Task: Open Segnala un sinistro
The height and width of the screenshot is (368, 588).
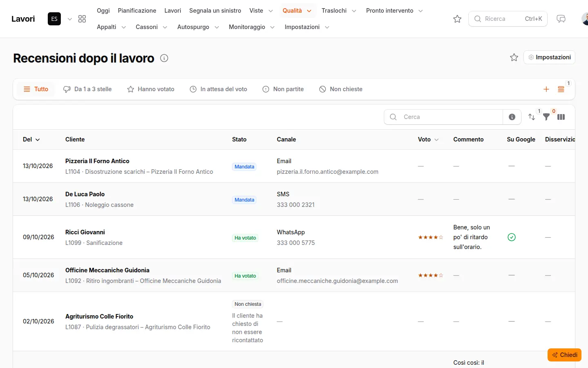Action: 215,11
